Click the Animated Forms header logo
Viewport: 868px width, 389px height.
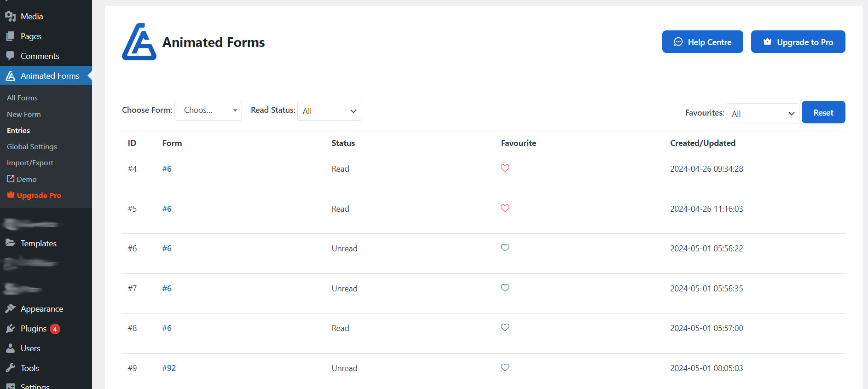[x=139, y=42]
